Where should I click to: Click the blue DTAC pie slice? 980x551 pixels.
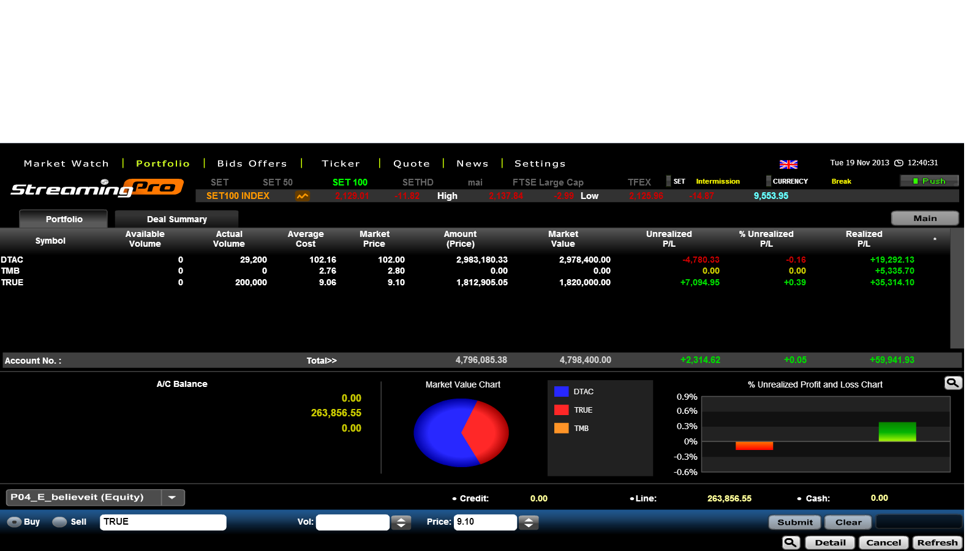coord(438,433)
